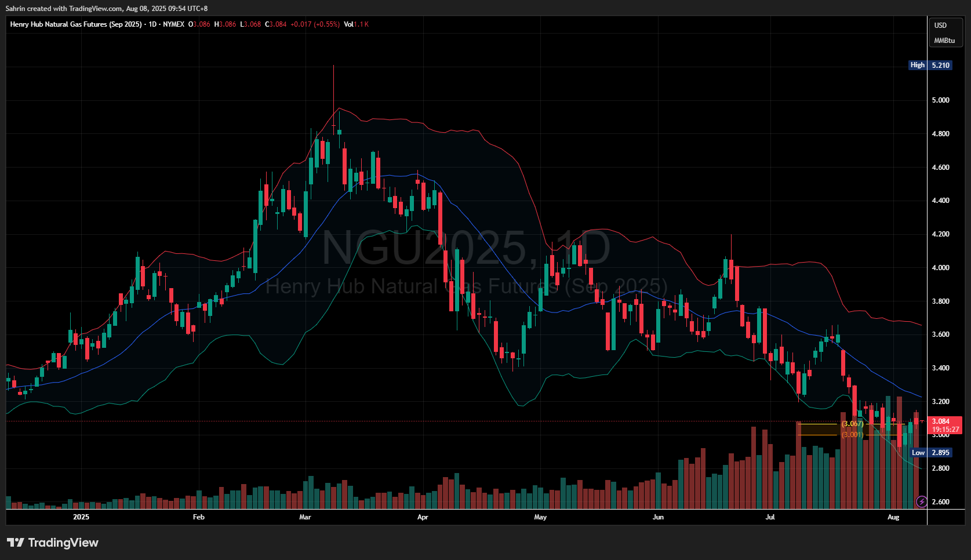Click the 1D interval in the chart header
971x560 pixels.
pos(152,24)
